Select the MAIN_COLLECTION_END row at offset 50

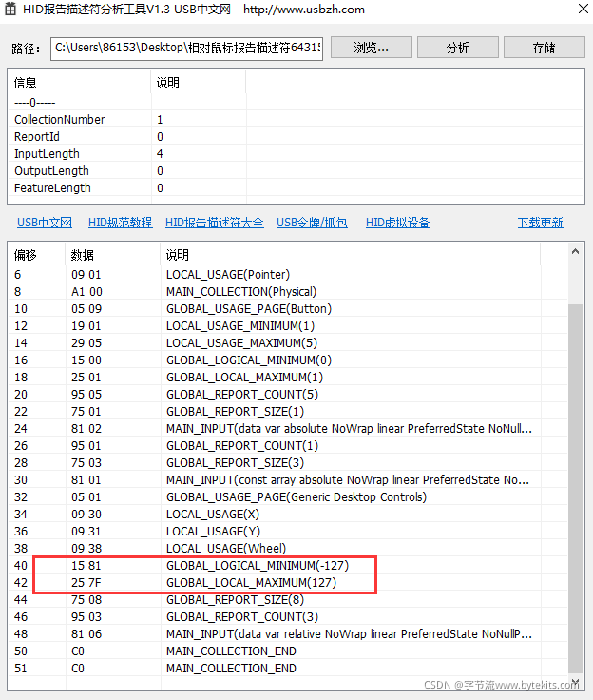pos(288,651)
